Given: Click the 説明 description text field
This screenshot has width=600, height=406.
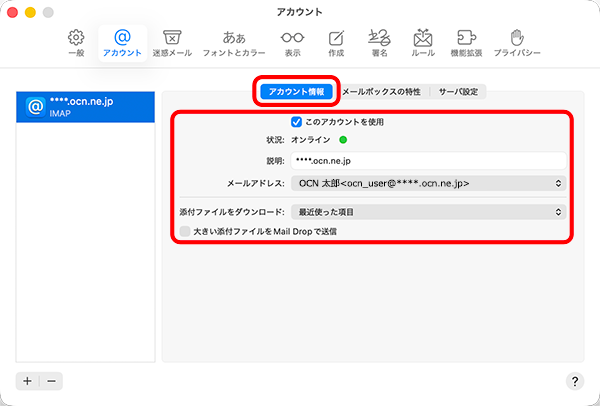Looking at the screenshot, I should point(428,160).
